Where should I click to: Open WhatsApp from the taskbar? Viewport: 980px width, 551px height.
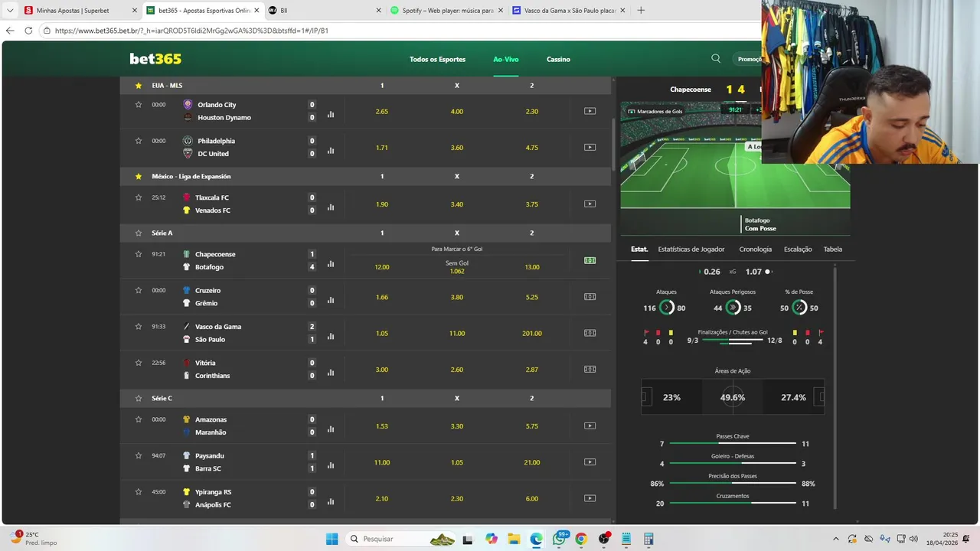[x=559, y=539]
